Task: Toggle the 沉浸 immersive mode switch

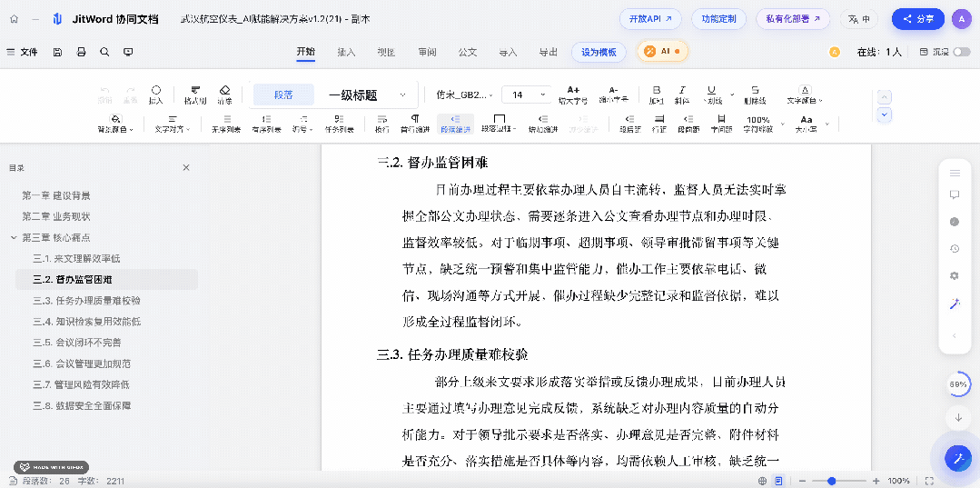Action: pyautogui.click(x=961, y=52)
